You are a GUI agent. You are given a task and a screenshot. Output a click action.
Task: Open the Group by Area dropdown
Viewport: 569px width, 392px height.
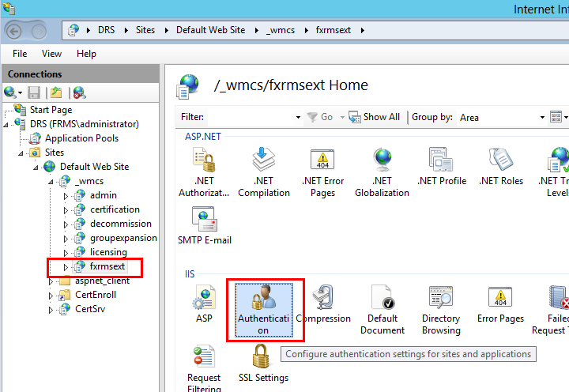click(502, 117)
